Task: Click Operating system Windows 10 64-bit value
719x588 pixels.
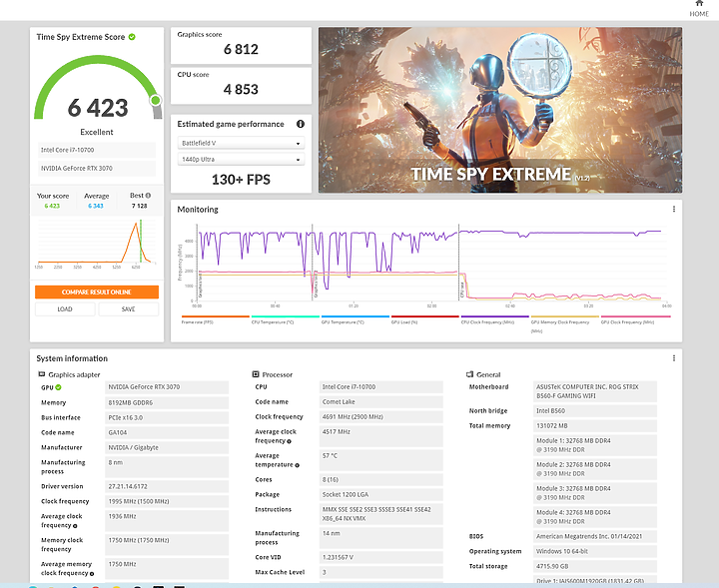Action: pyautogui.click(x=595, y=551)
